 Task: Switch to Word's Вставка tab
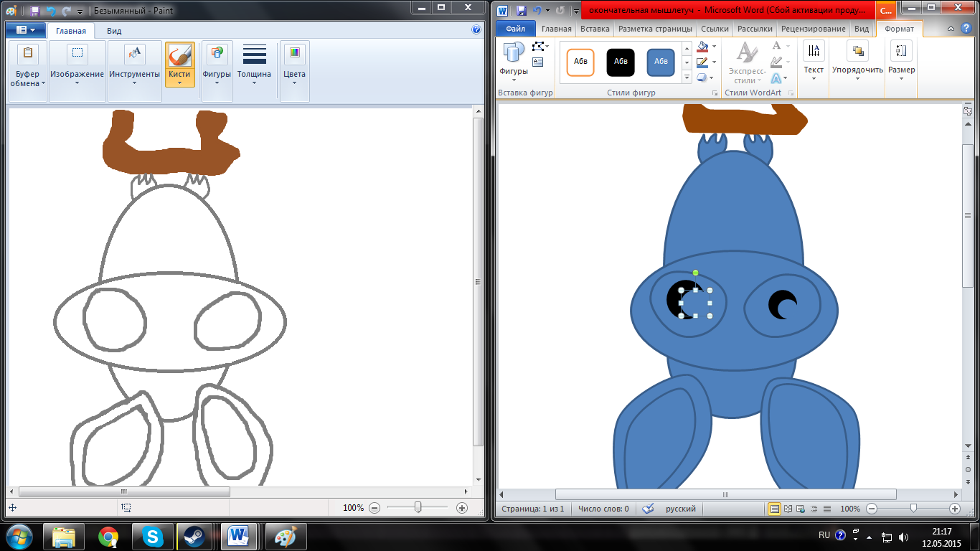[x=595, y=29]
